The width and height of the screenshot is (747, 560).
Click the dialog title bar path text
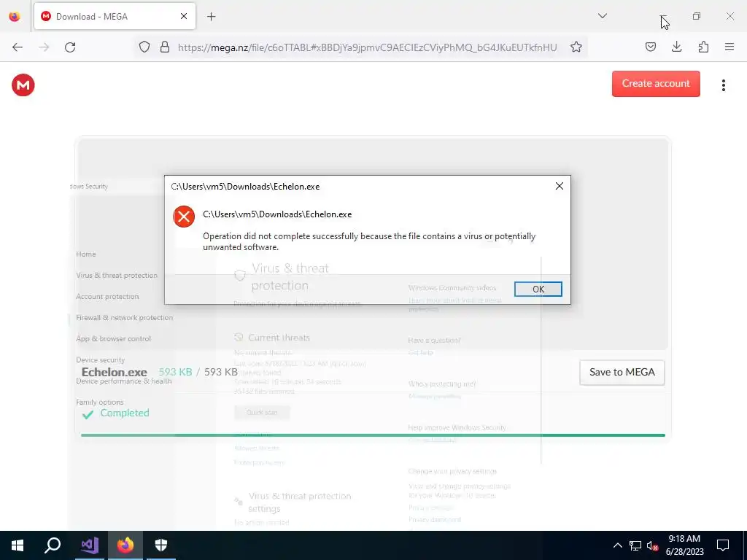[245, 187]
